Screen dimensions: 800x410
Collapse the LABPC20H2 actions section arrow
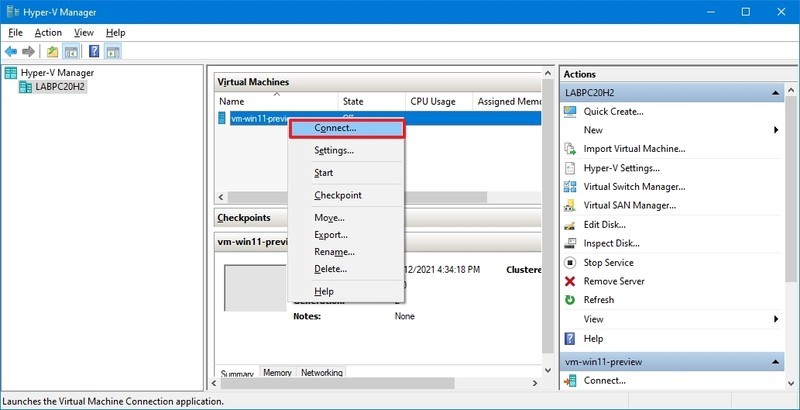776,93
